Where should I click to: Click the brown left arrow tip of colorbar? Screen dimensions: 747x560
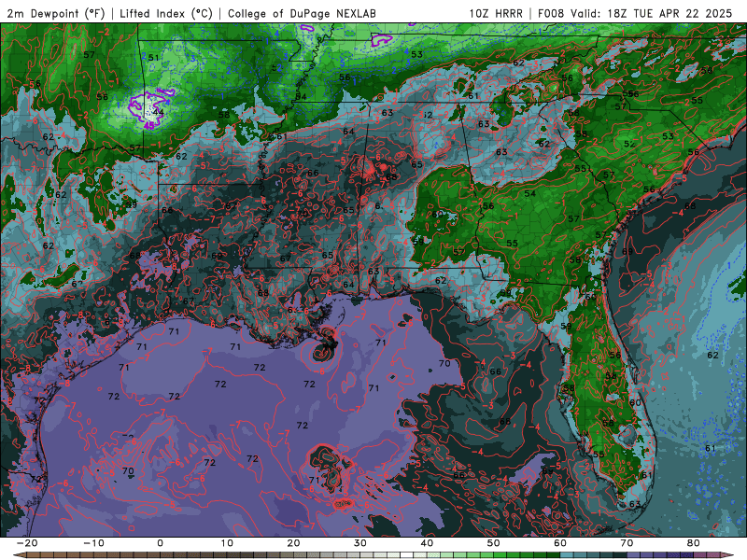[20, 555]
